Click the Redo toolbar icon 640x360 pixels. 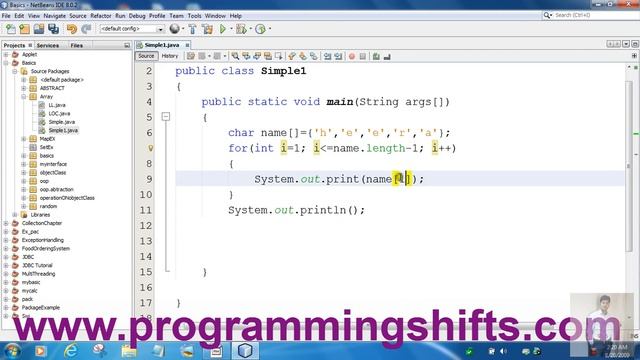(x=86, y=29)
